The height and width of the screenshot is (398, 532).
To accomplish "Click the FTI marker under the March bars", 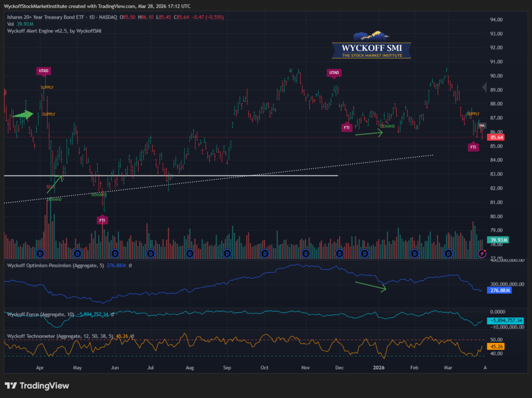I will pos(473,148).
